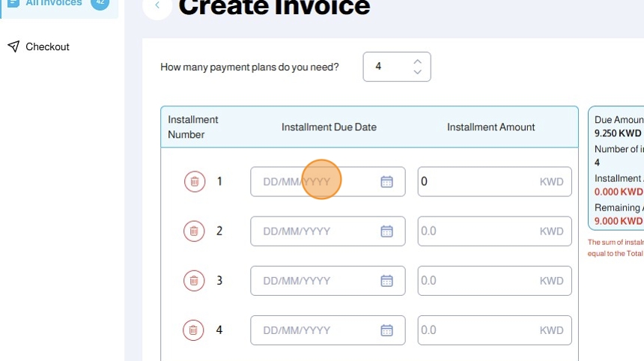Open Checkout from the sidebar
The image size is (644, 361).
tap(47, 46)
